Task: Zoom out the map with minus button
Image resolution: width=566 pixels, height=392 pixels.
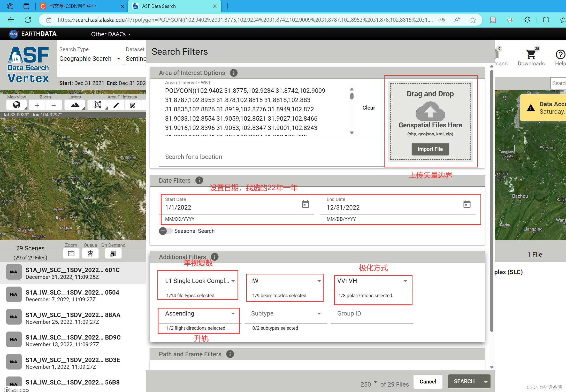Action: [53, 105]
